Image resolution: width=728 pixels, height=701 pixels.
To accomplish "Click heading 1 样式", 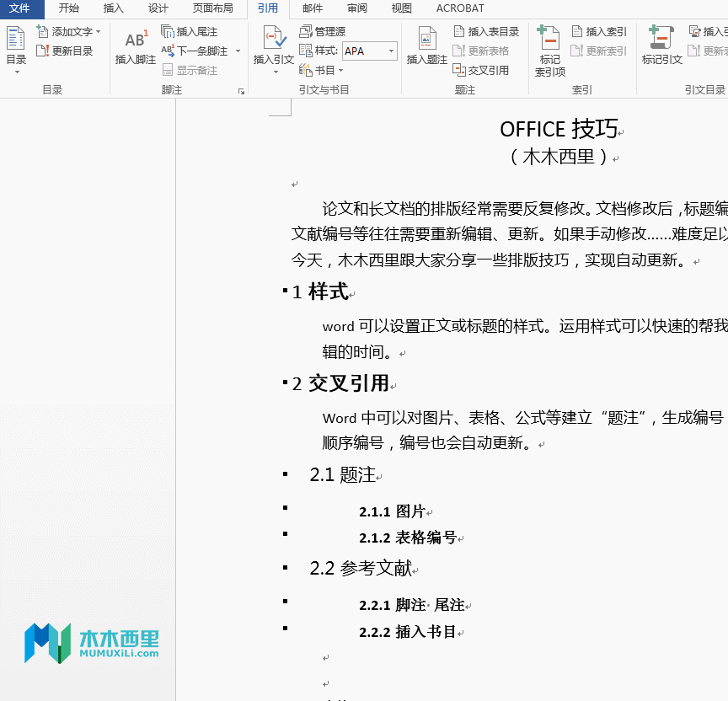I will 320,292.
